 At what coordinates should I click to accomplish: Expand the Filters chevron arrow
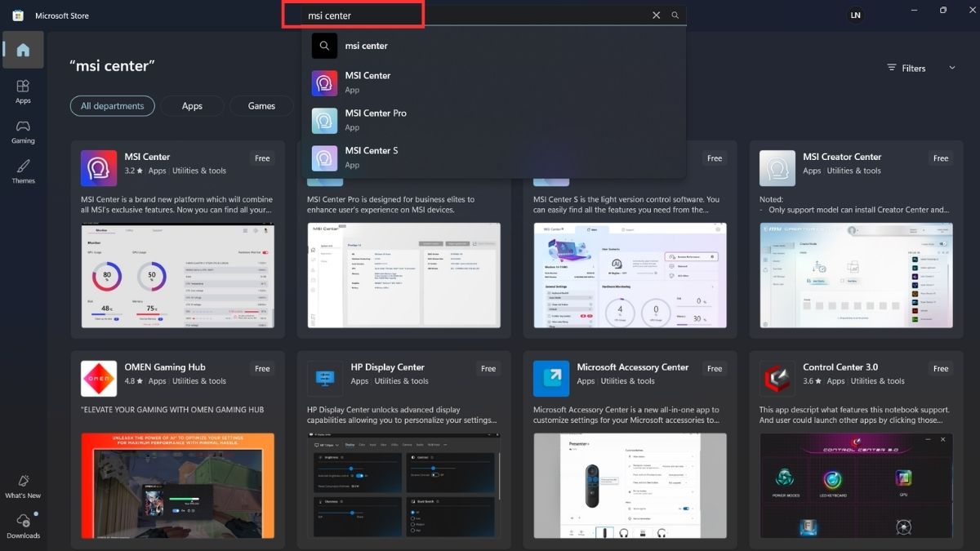point(952,69)
